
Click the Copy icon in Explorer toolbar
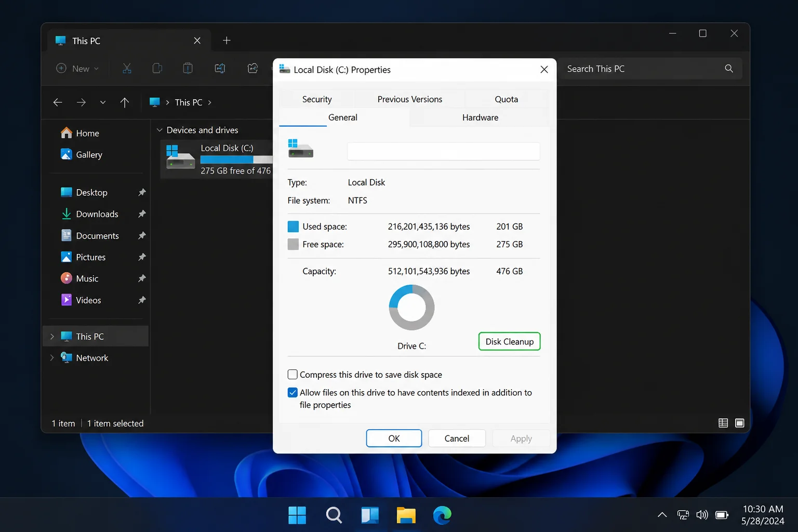[157, 69]
